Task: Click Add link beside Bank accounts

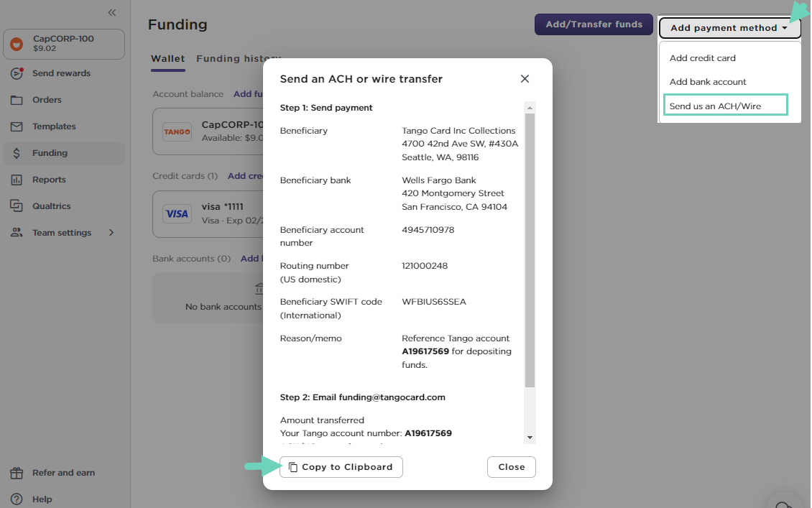Action: [252, 259]
